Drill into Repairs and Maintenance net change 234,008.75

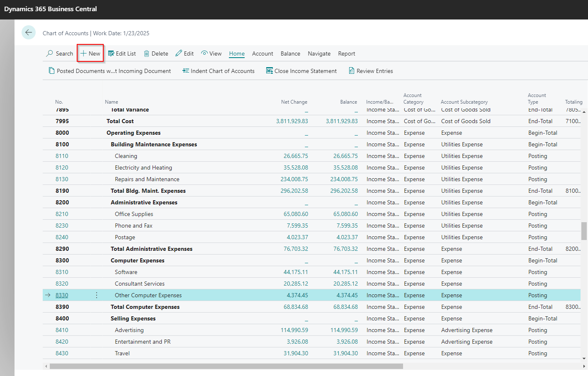click(x=294, y=179)
